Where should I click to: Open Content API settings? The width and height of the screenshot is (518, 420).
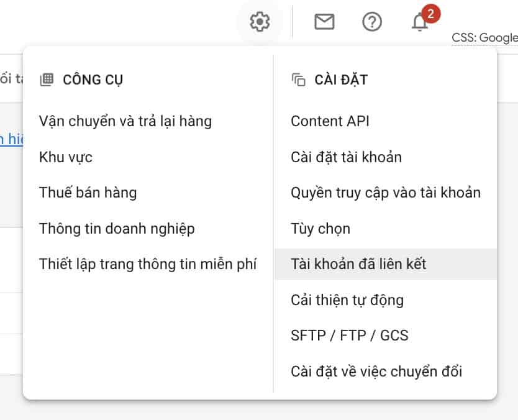[330, 121]
